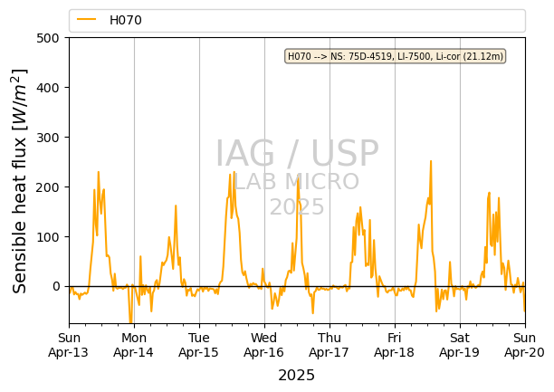Click the Sat Apr-19 date label
The width and height of the screenshot is (554, 392).
point(460,345)
